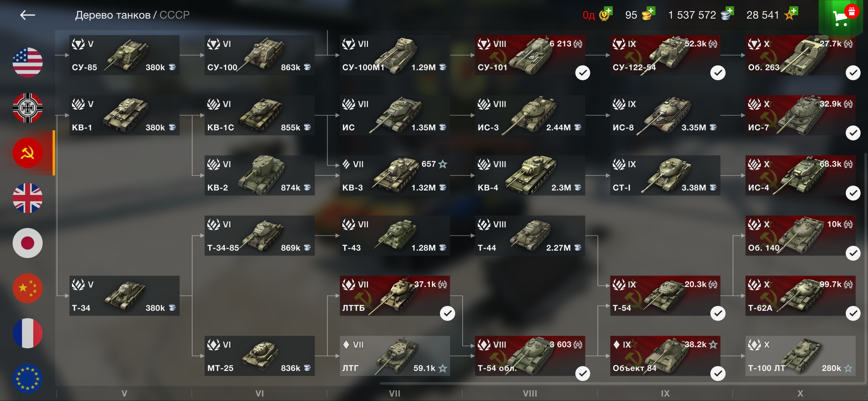Go back using the arrow icon
Image resolution: width=868 pixels, height=401 pixels.
pyautogui.click(x=27, y=15)
